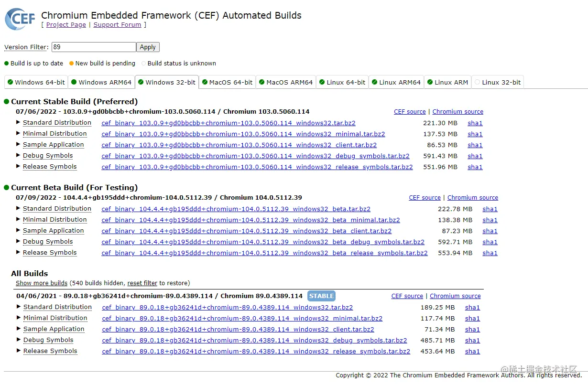Select the Windows 32-bit tab
Image resolution: width=588 pixels, height=385 pixels.
(167, 82)
